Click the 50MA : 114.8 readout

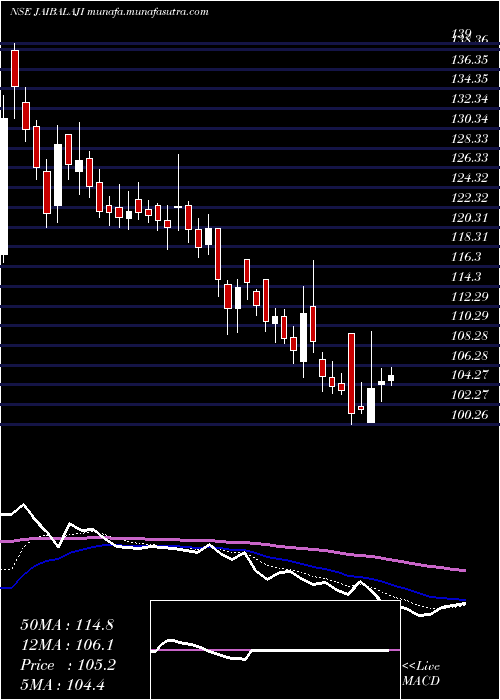click(67, 625)
